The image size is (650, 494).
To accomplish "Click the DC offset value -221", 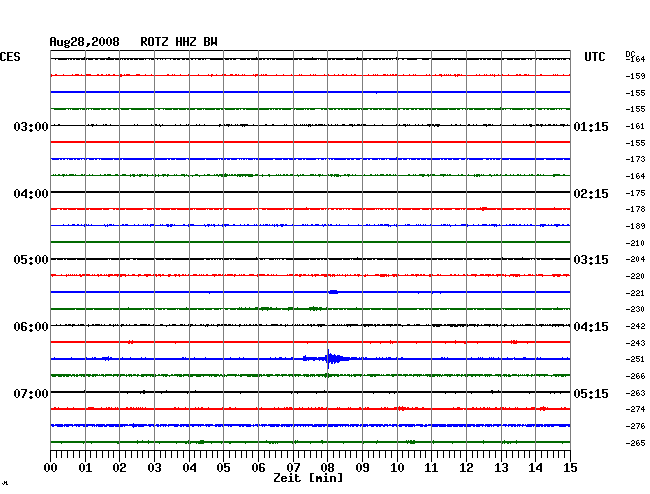I will coord(635,293).
